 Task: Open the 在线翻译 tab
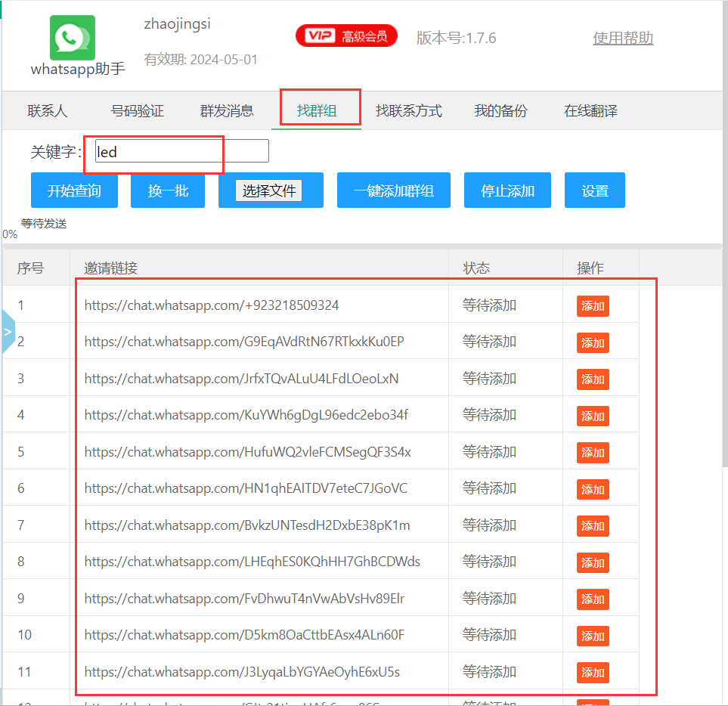click(x=590, y=111)
